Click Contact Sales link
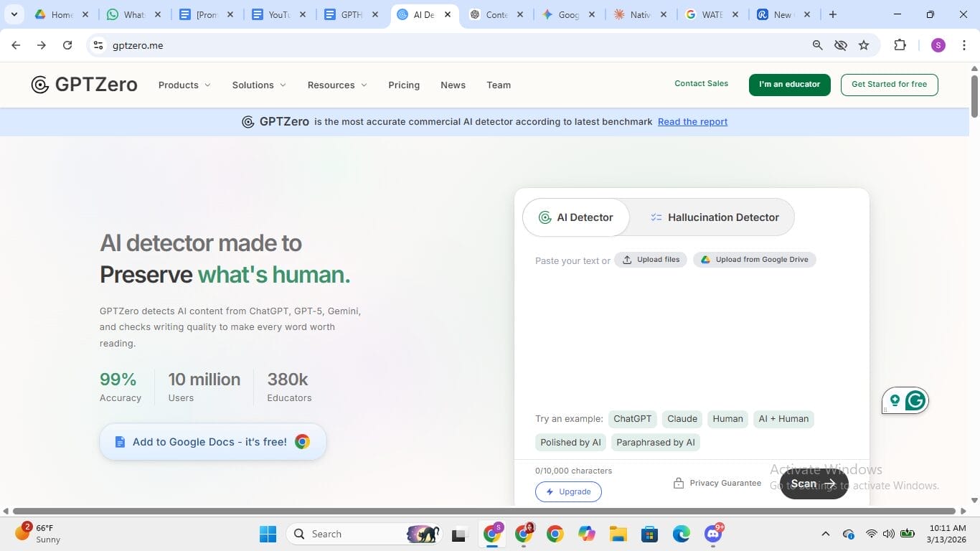Image resolution: width=980 pixels, height=551 pixels. 701,84
